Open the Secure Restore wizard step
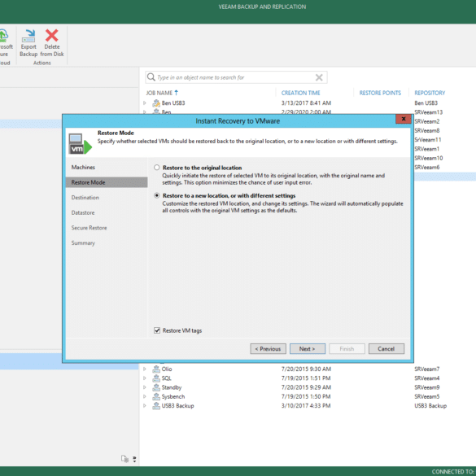The width and height of the screenshot is (476, 476). tap(89, 228)
